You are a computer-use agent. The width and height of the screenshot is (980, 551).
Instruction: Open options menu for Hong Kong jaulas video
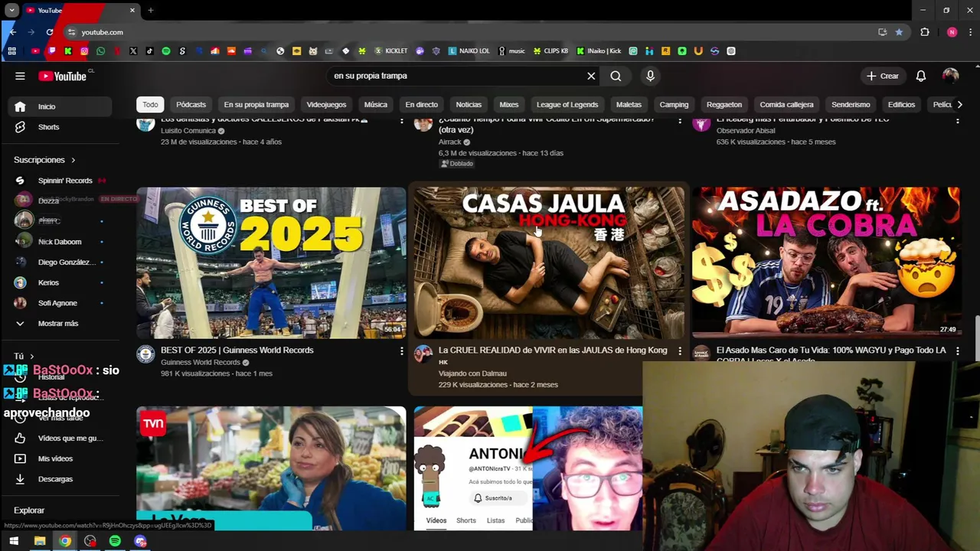point(679,350)
